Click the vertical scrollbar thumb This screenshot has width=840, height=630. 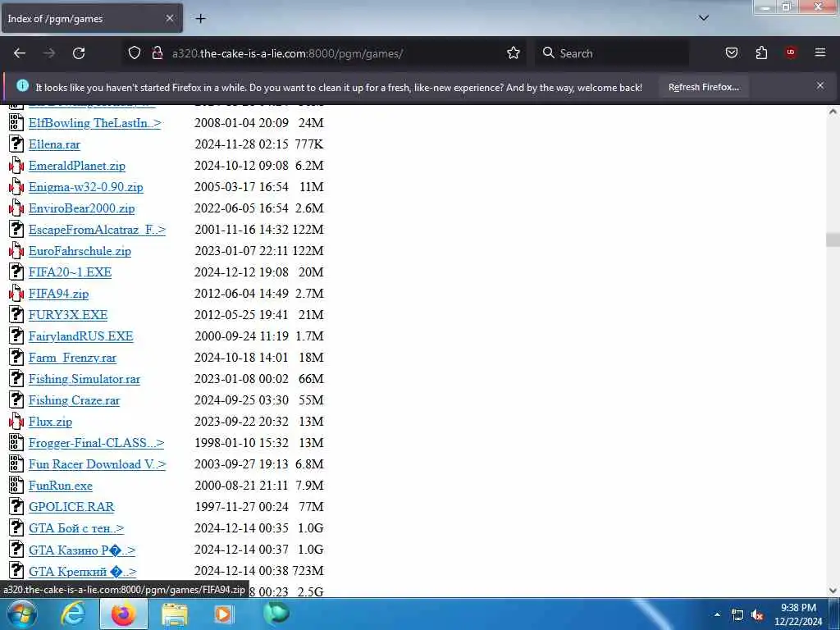coord(833,240)
